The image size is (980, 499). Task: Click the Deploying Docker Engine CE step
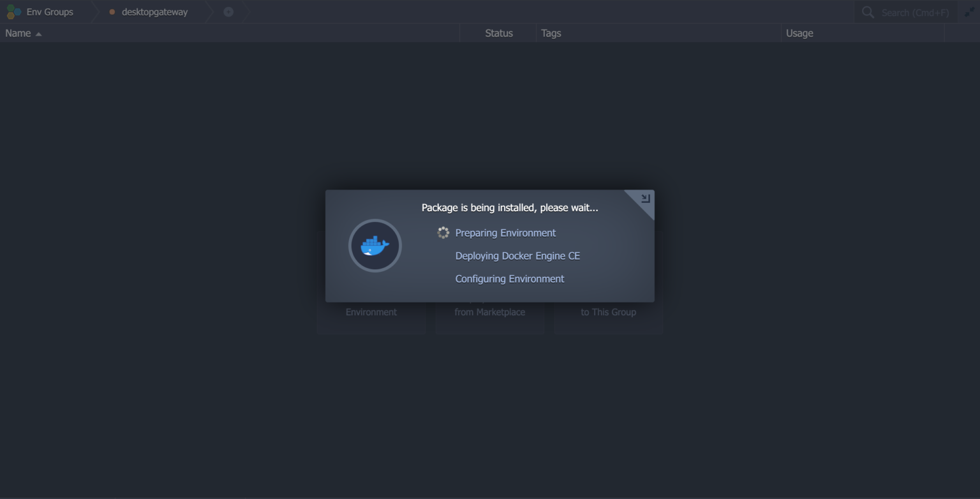pyautogui.click(x=517, y=255)
